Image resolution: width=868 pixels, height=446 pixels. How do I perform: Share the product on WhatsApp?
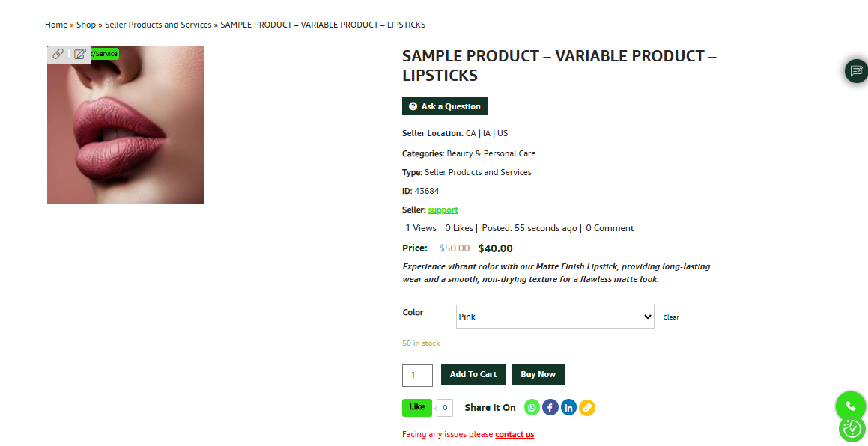click(x=532, y=408)
